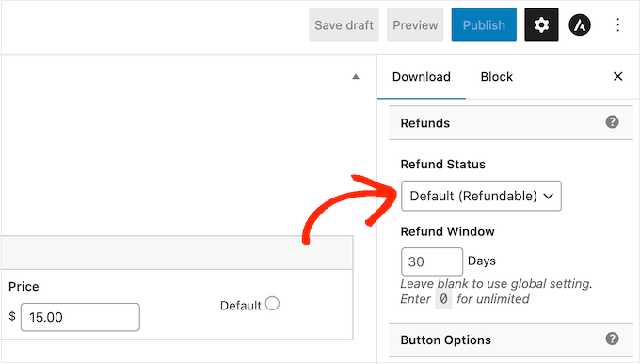The width and height of the screenshot is (640, 364).
Task: Close the settings sidebar
Action: 617,76
